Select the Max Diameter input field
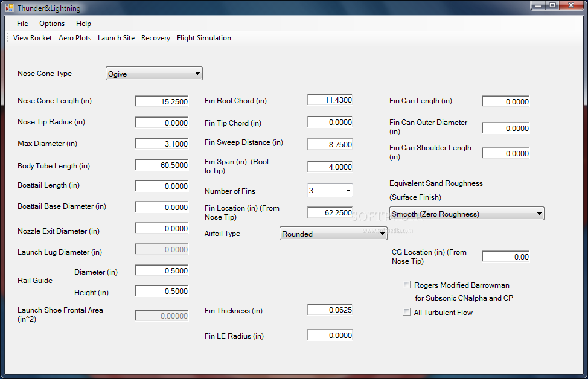This screenshot has width=588, height=379. (x=162, y=144)
